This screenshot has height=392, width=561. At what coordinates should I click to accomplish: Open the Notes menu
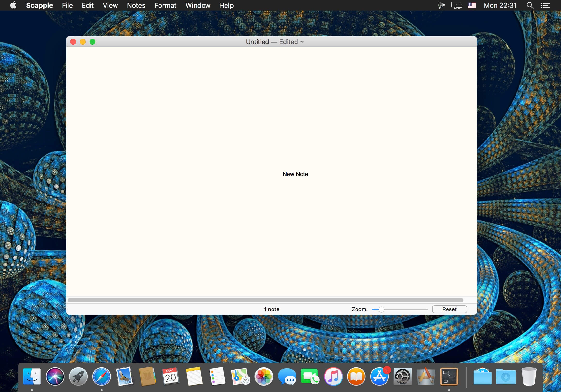point(136,5)
